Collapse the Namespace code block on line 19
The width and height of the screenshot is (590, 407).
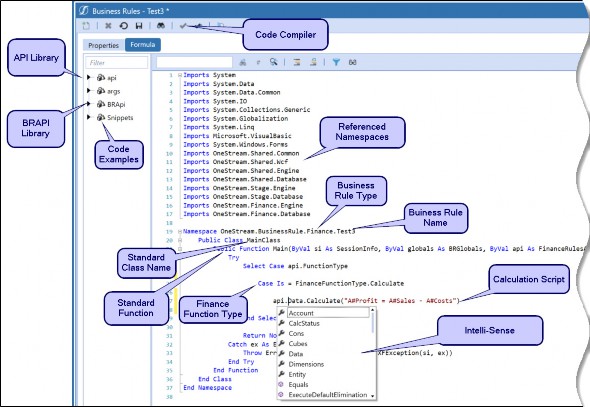180,231
